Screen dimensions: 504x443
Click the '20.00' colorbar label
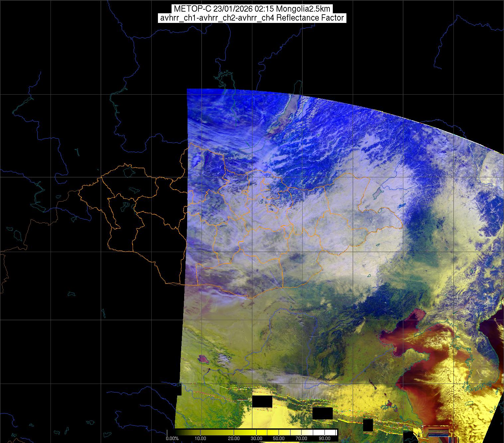pos(234,439)
